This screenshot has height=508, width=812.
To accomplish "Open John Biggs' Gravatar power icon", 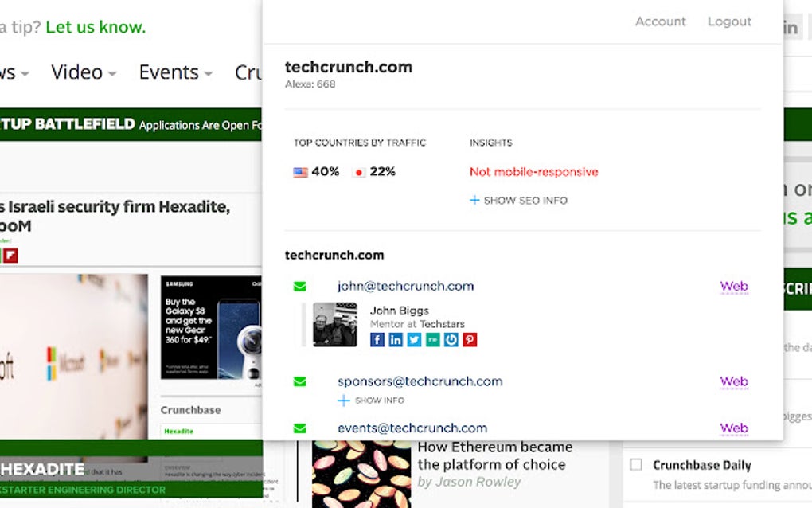I will click(x=451, y=340).
